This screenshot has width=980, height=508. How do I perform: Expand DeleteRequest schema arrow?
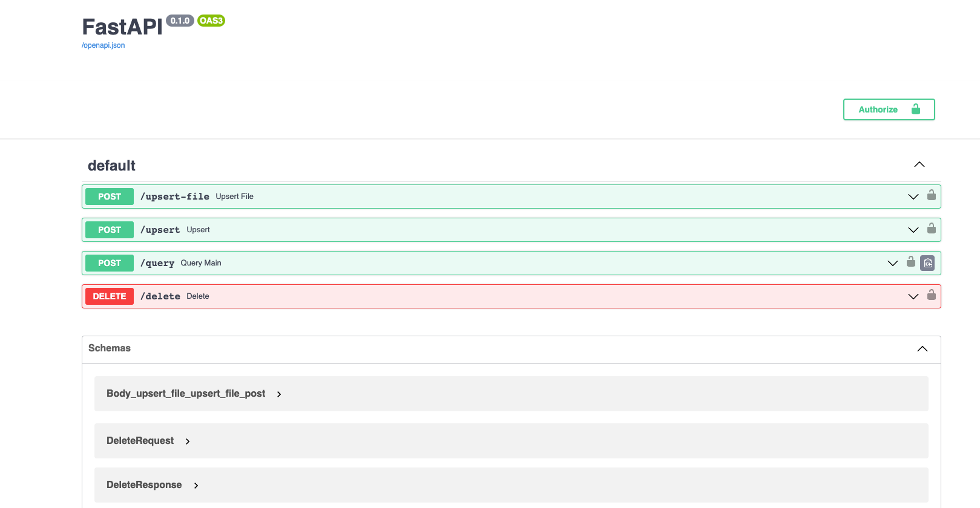tap(188, 441)
